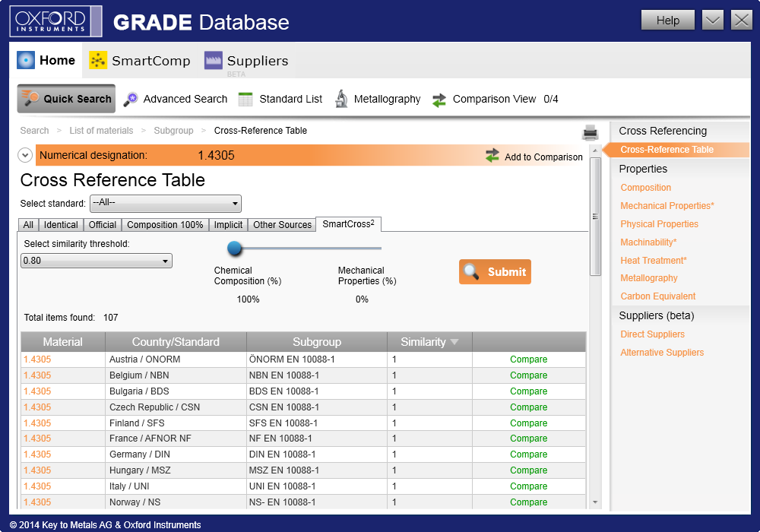Select the Other Sources tab

[x=282, y=225]
